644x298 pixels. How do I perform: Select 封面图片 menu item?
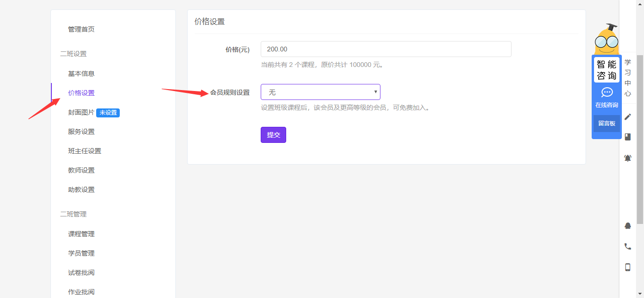(x=81, y=113)
